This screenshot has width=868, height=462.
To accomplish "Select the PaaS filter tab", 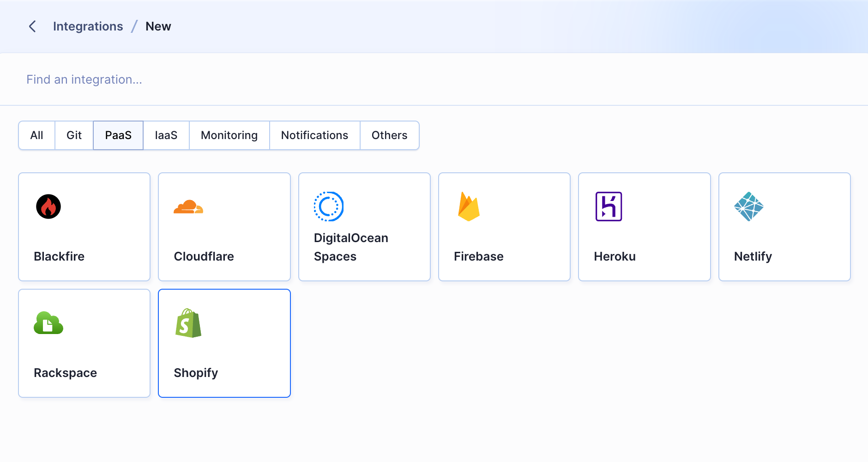I will pyautogui.click(x=118, y=135).
